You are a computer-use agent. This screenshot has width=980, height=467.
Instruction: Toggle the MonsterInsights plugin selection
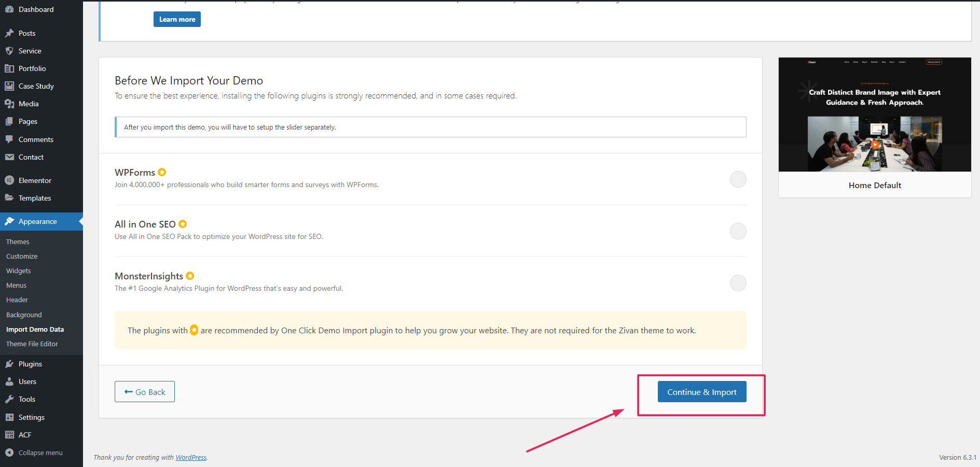point(738,283)
